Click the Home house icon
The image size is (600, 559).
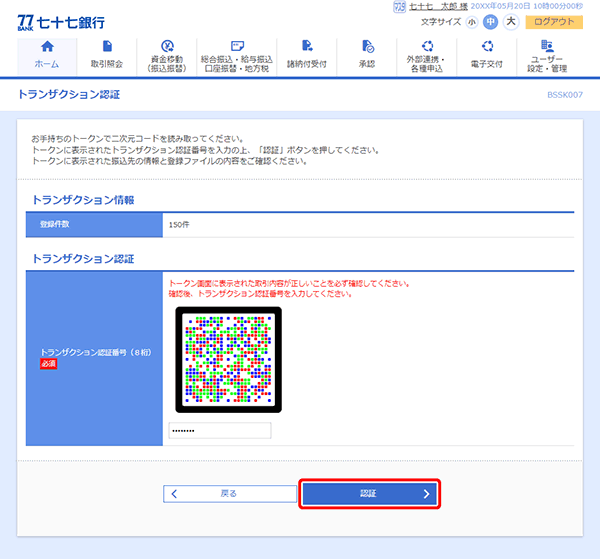coord(47,46)
